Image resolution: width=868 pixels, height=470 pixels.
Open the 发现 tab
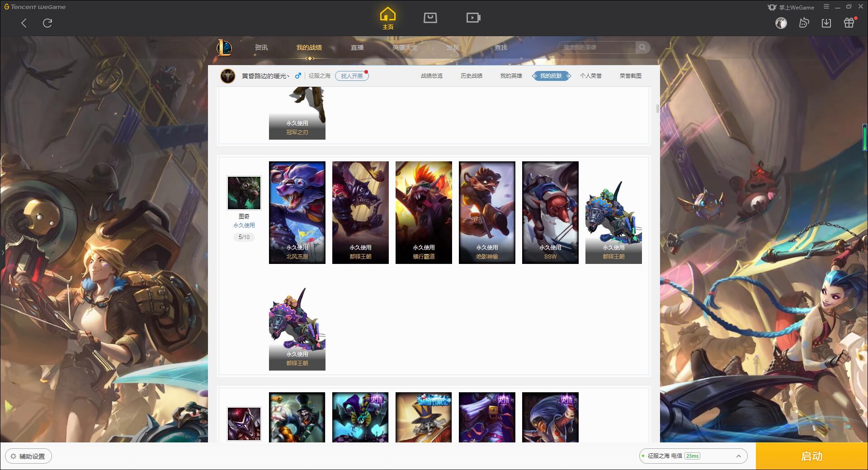click(453, 47)
